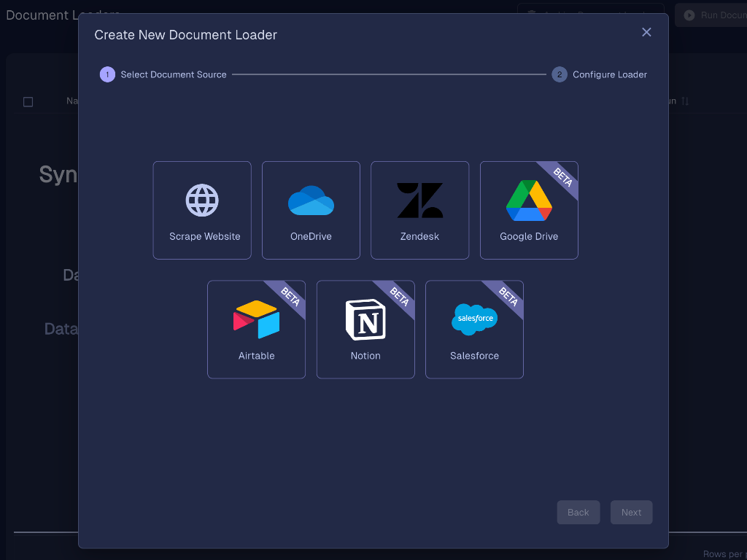Select the Notion logo
Image resolution: width=747 pixels, height=560 pixels.
365,320
